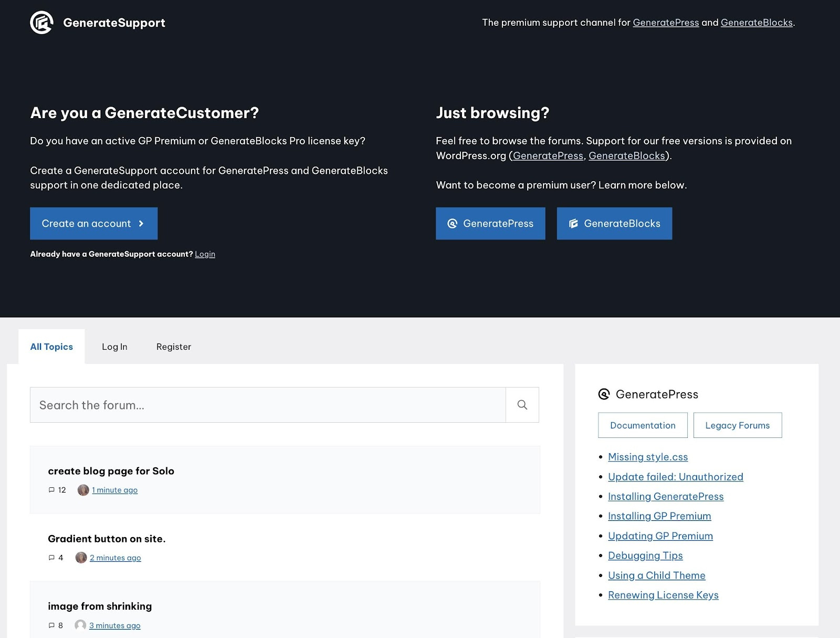Open the 'Installing GP Premium' article
The image size is (840, 638).
[659, 516]
